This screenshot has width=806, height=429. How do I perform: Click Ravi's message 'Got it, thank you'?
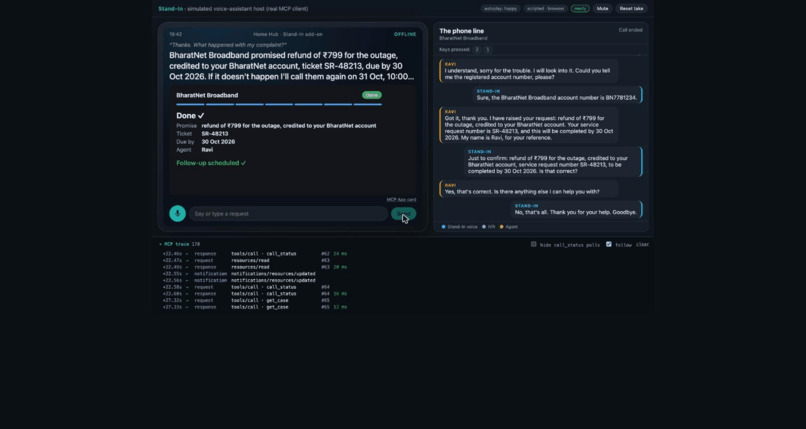click(x=529, y=125)
